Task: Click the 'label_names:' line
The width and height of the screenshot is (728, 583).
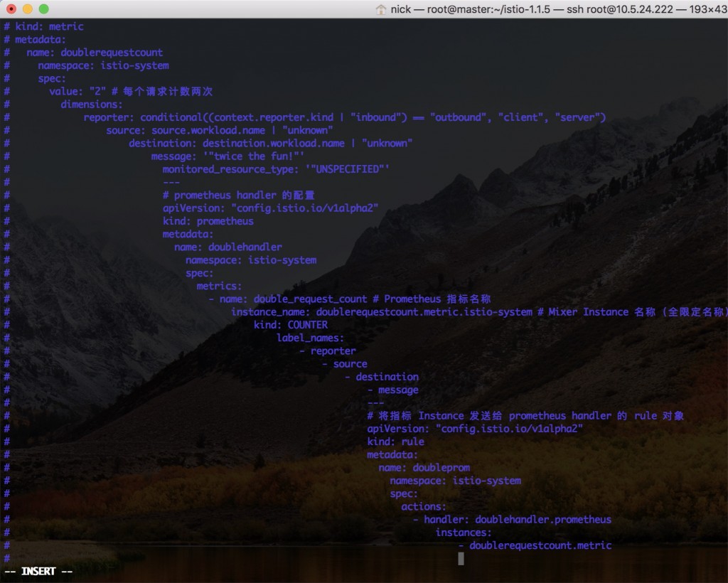Action: (x=310, y=338)
